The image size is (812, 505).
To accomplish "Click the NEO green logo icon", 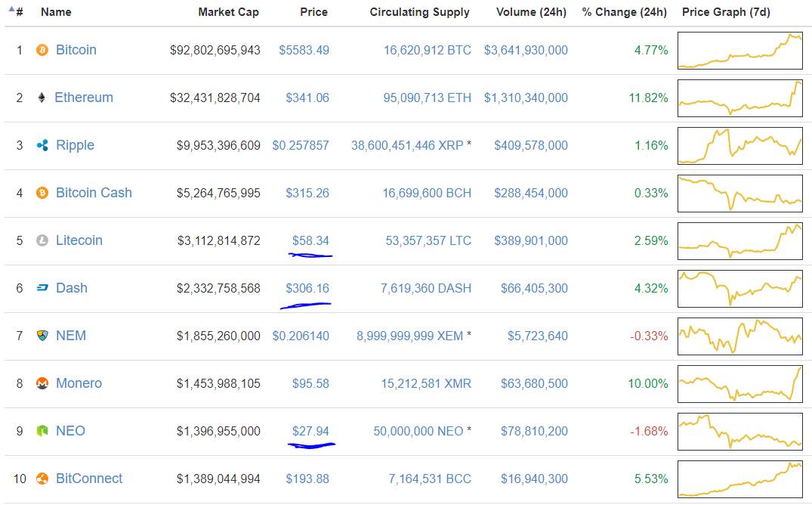I will tap(42, 431).
